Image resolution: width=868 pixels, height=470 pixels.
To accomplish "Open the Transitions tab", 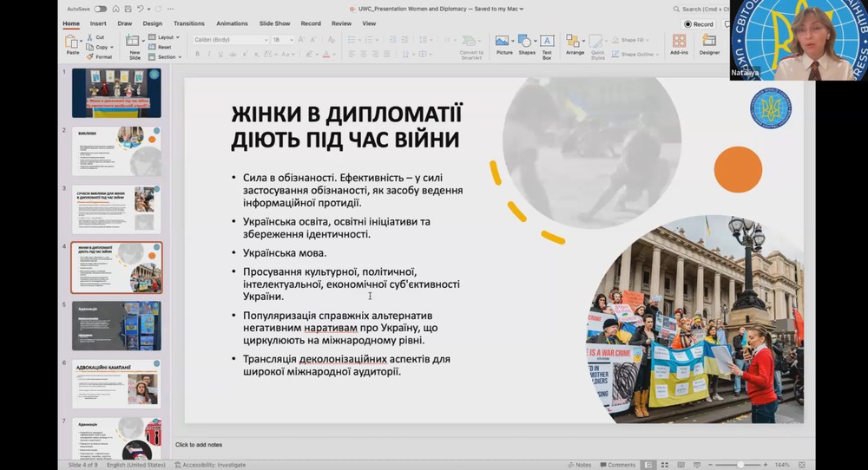I will [x=188, y=23].
